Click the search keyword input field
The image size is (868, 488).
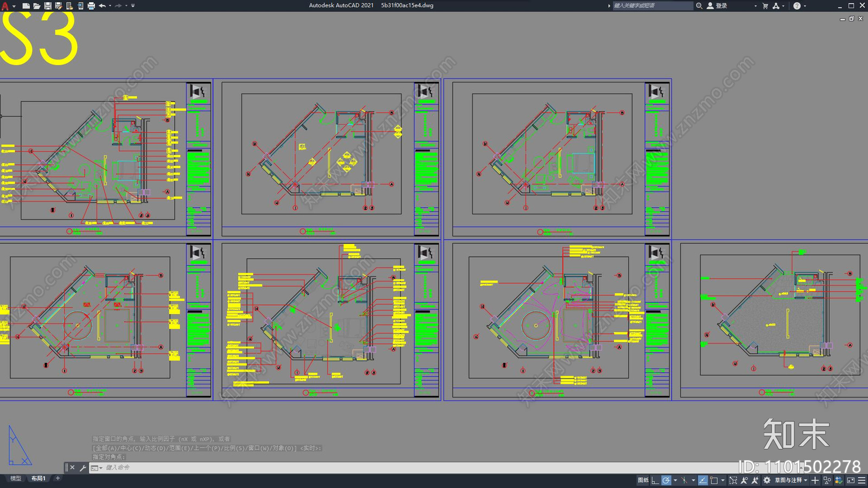click(x=653, y=5)
